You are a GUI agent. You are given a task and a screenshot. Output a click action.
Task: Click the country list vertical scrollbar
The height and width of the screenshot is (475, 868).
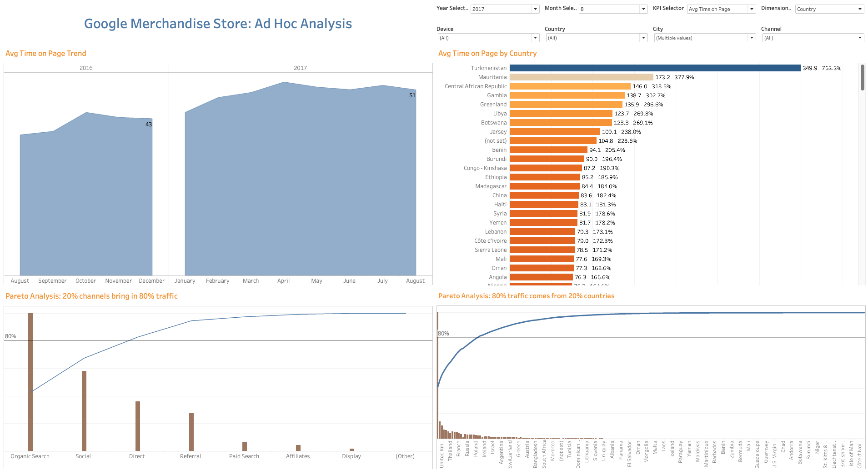(862, 78)
